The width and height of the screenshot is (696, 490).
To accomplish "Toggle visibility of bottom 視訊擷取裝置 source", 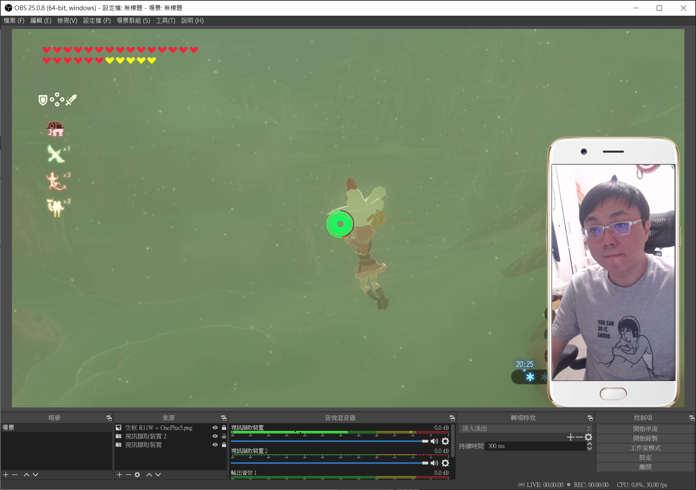I will [x=215, y=445].
